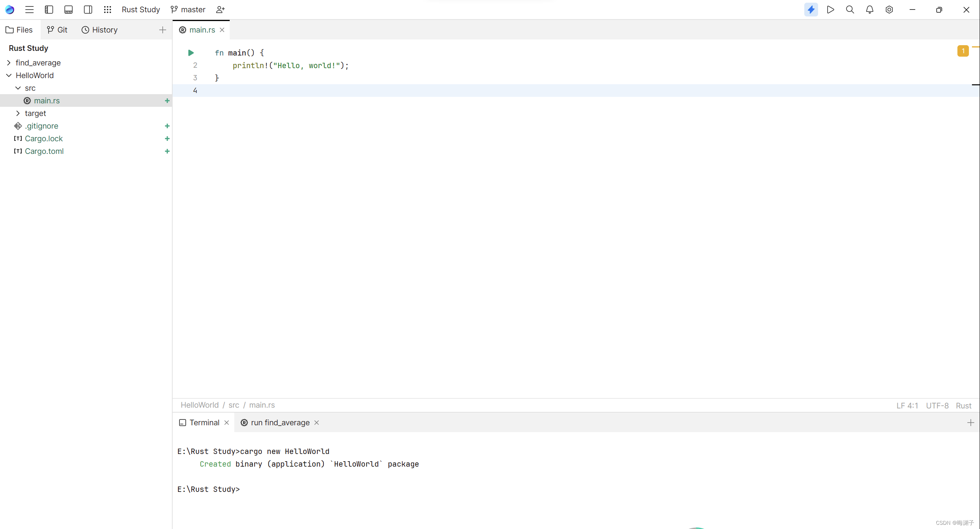This screenshot has height=529, width=980.
Task: Open the search magnifier
Action: [x=850, y=10]
